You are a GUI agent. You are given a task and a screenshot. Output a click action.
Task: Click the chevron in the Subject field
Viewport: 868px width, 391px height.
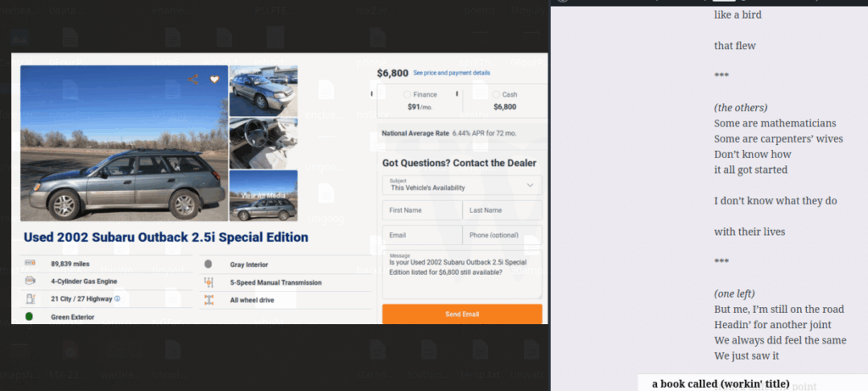pyautogui.click(x=530, y=185)
